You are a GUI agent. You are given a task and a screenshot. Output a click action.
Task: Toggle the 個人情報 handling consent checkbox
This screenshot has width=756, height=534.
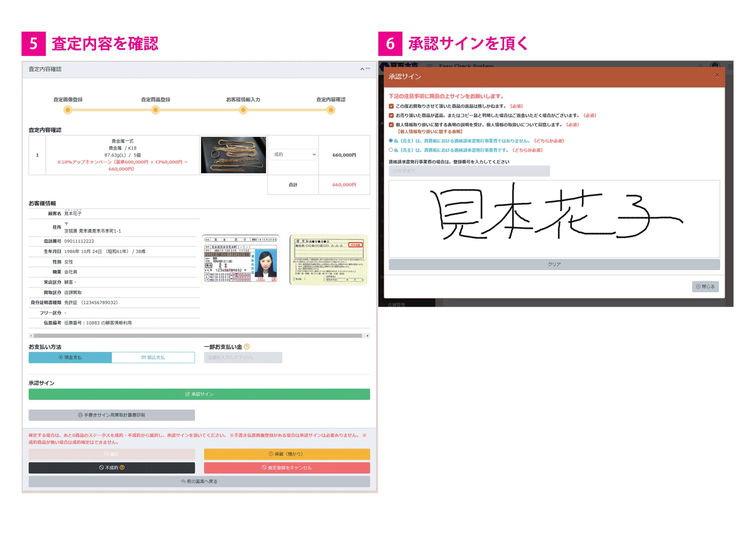[391, 125]
